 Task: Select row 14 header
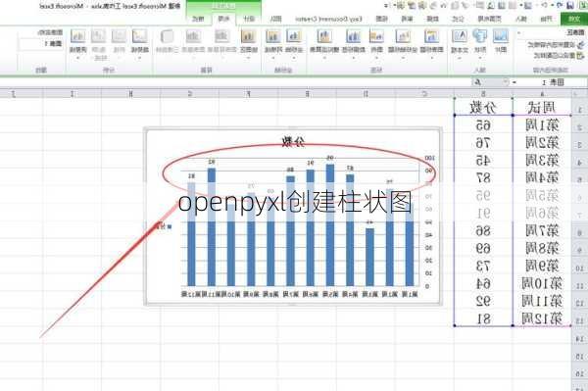580,339
